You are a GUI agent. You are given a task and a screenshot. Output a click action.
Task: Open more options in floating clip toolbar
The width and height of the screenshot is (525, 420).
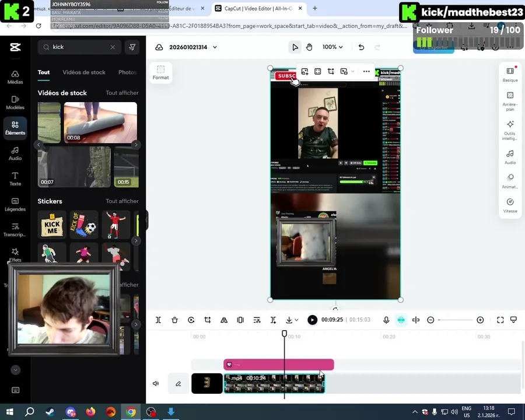click(366, 71)
